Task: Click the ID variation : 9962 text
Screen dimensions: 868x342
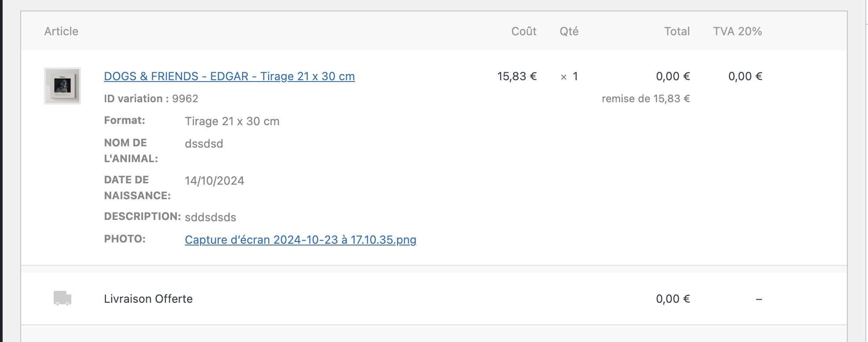Action: point(151,99)
